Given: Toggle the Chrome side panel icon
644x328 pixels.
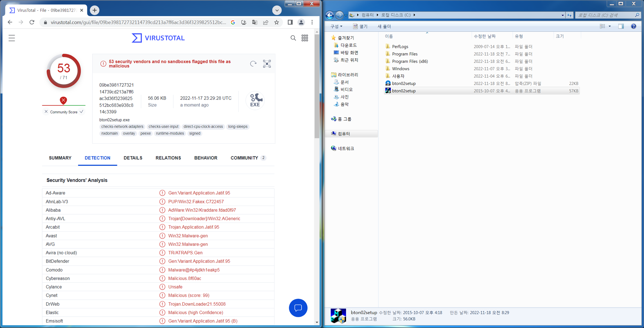Looking at the screenshot, I should 290,22.
